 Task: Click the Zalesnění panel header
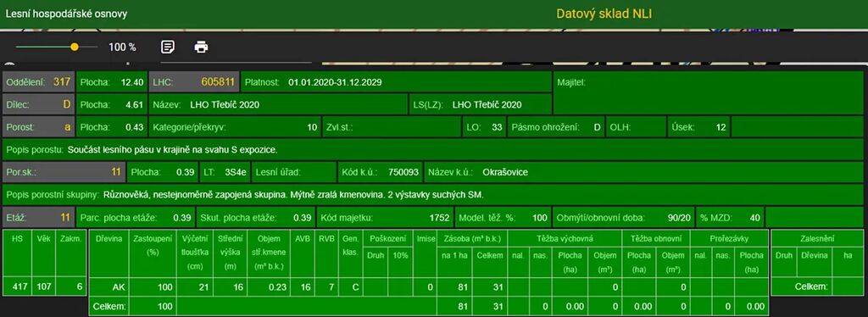coord(817,239)
